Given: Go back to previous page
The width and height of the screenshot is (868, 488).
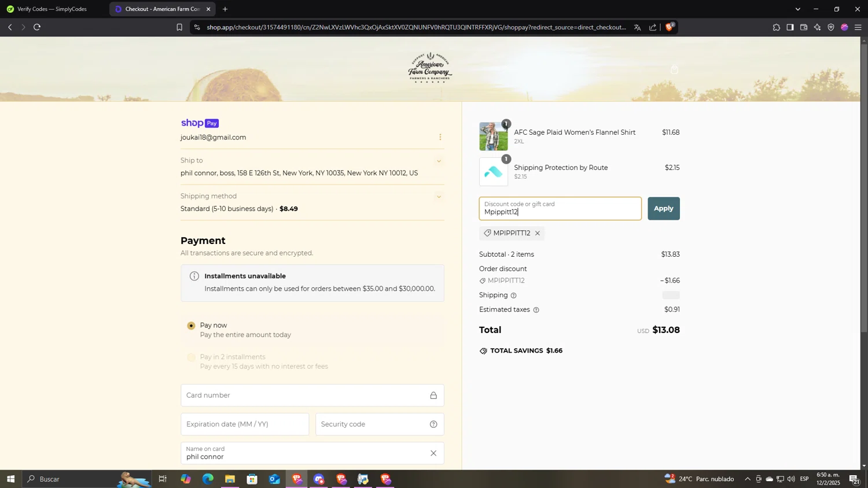Looking at the screenshot, I should (x=10, y=27).
